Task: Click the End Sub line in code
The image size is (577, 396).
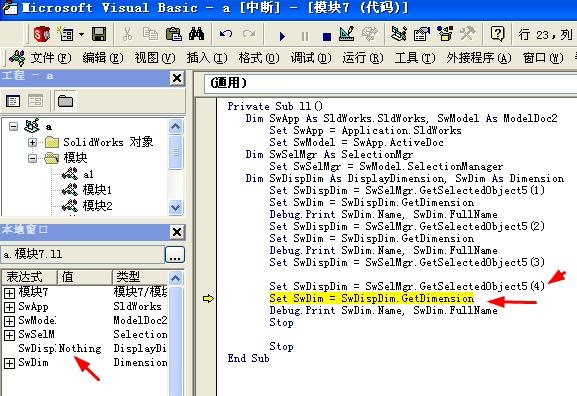Action: pos(248,358)
